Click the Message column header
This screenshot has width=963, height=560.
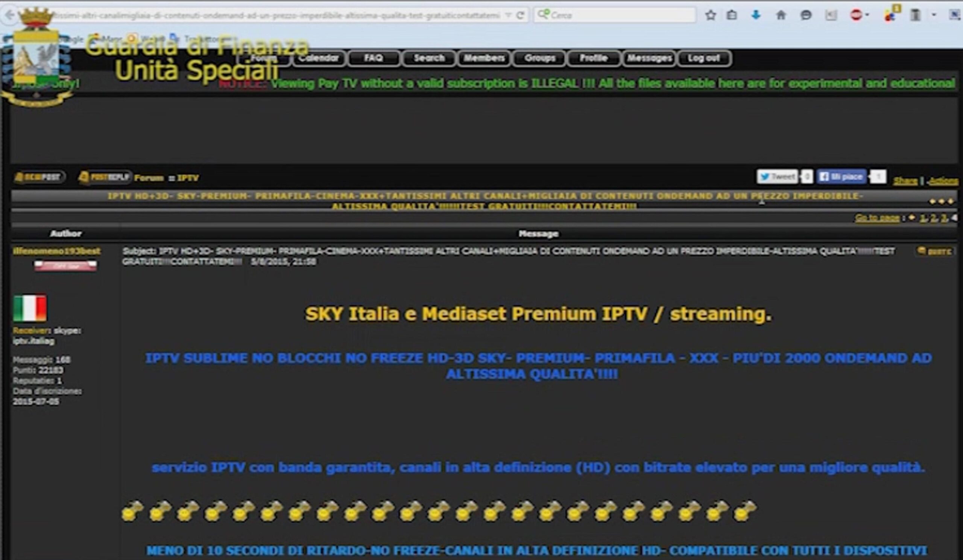538,234
